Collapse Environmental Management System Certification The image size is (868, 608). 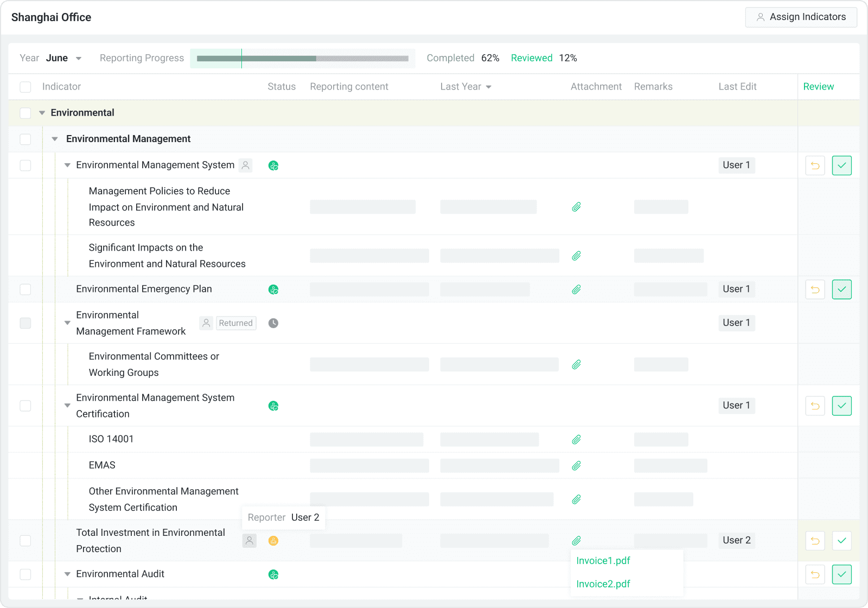(67, 405)
